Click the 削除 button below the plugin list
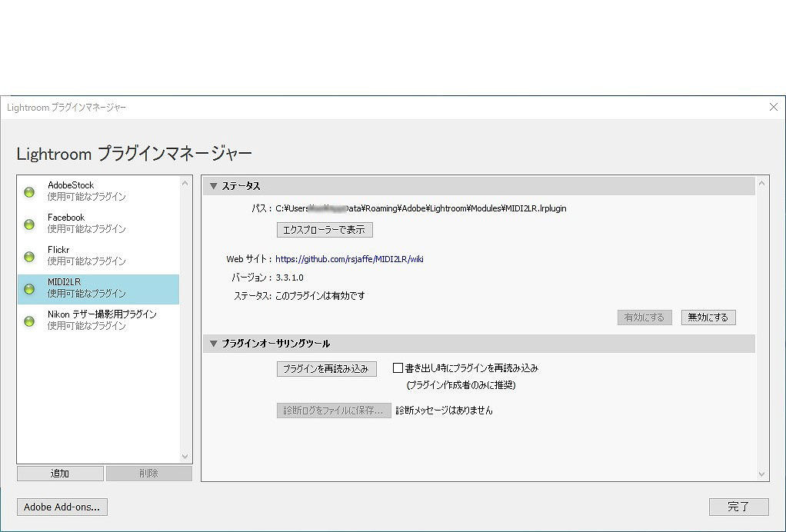 149,474
